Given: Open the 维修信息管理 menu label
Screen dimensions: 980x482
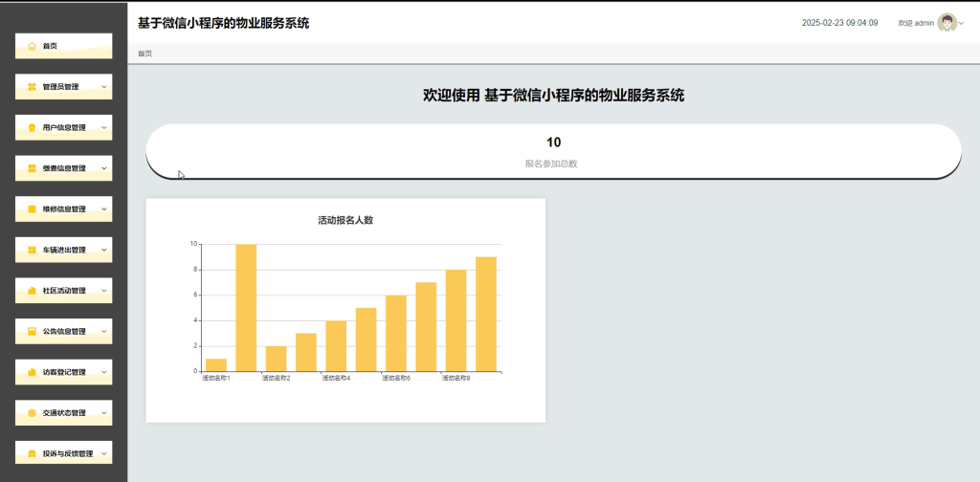Looking at the screenshot, I should 64,209.
